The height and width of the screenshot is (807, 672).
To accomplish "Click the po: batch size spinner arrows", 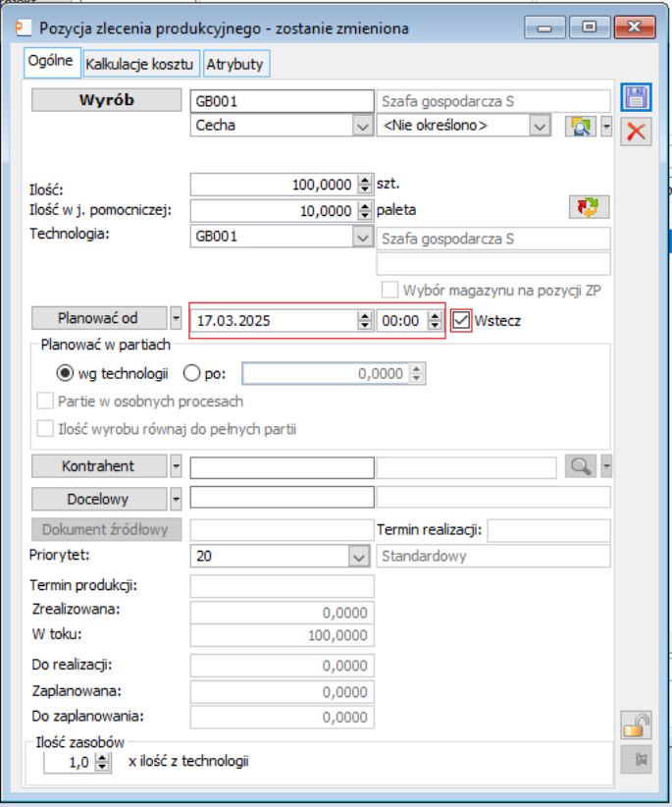I will point(417,374).
